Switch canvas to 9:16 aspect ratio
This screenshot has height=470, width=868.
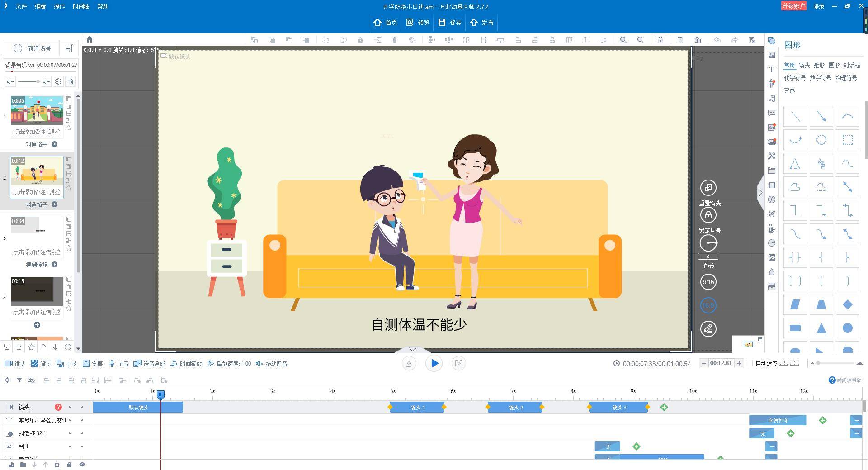click(708, 282)
